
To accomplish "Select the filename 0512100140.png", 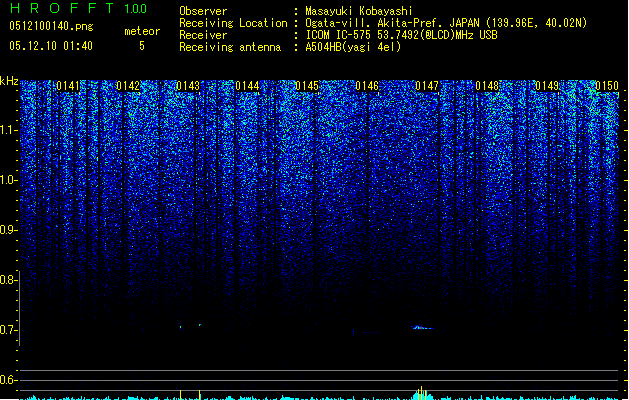I will point(51,26).
